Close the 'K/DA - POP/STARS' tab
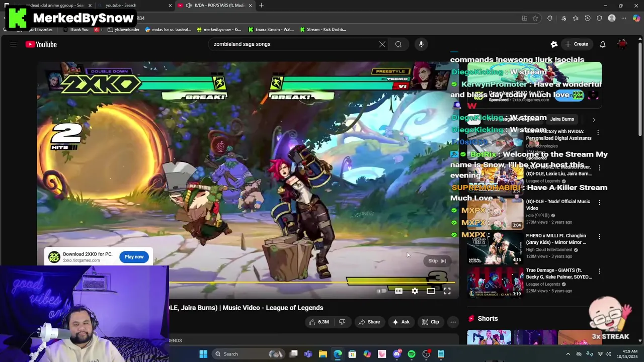The image size is (644, 362). pos(250,6)
